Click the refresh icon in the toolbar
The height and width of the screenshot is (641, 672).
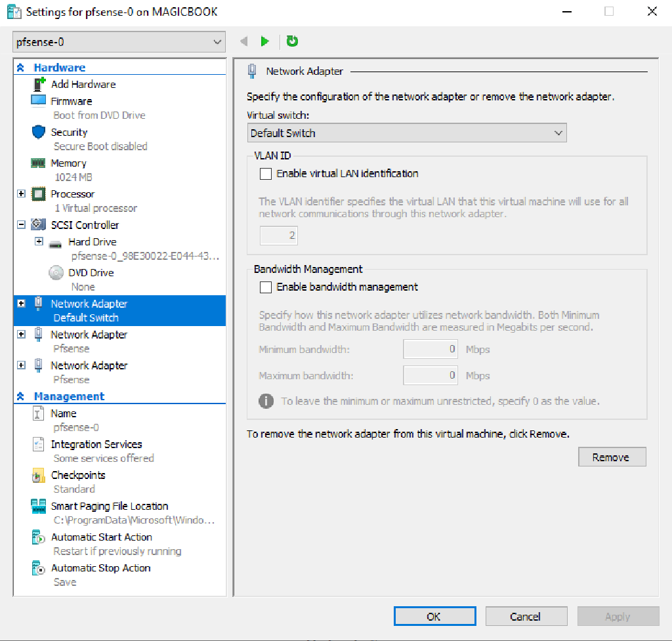(x=291, y=41)
